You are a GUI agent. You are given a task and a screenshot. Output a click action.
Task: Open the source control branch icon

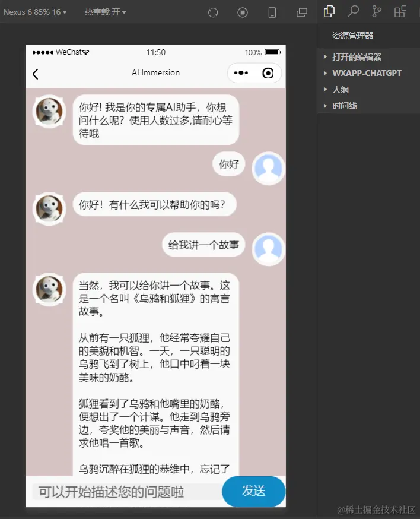(x=376, y=12)
